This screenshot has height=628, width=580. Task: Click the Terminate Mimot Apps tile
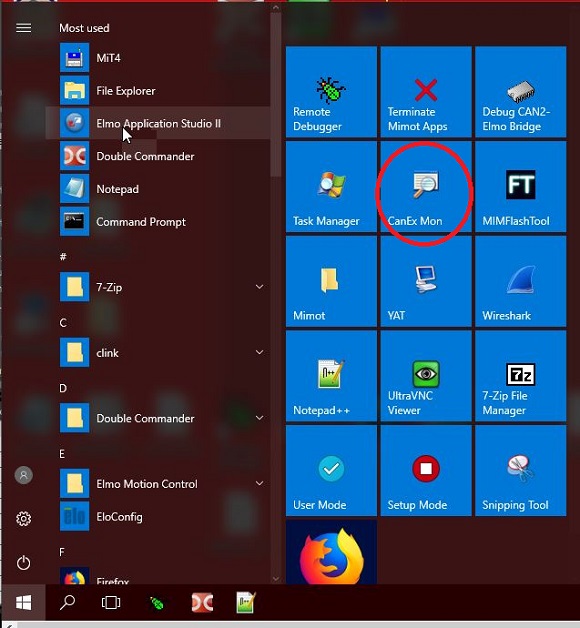click(426, 92)
